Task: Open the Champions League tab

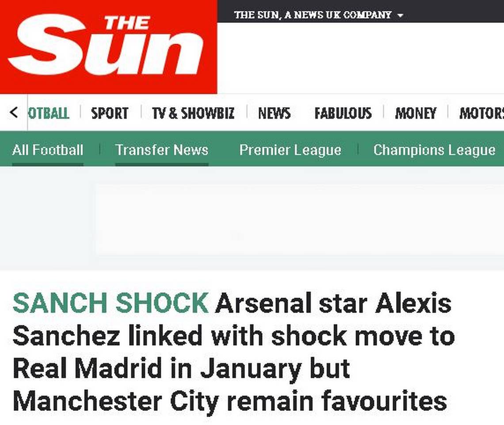Action: (434, 150)
